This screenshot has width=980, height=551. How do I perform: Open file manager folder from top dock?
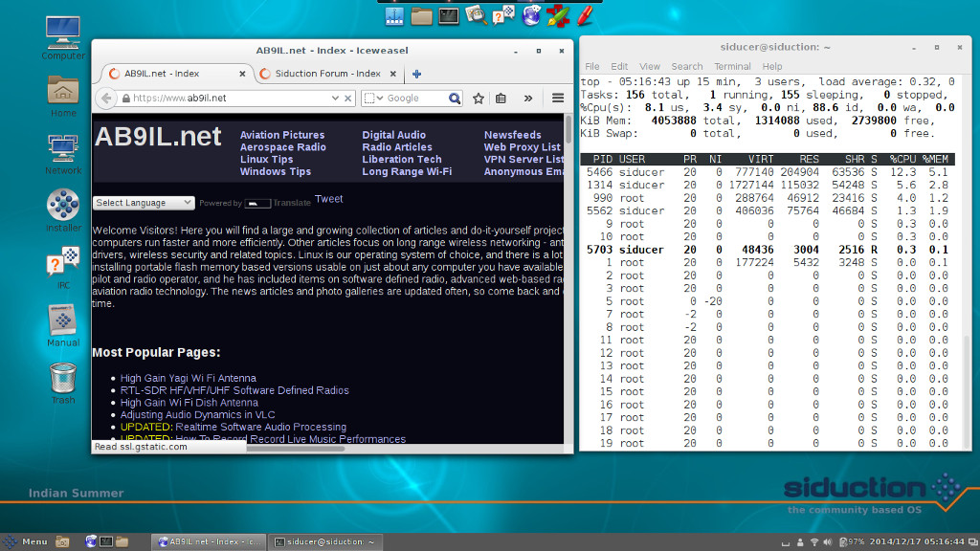pyautogui.click(x=421, y=16)
